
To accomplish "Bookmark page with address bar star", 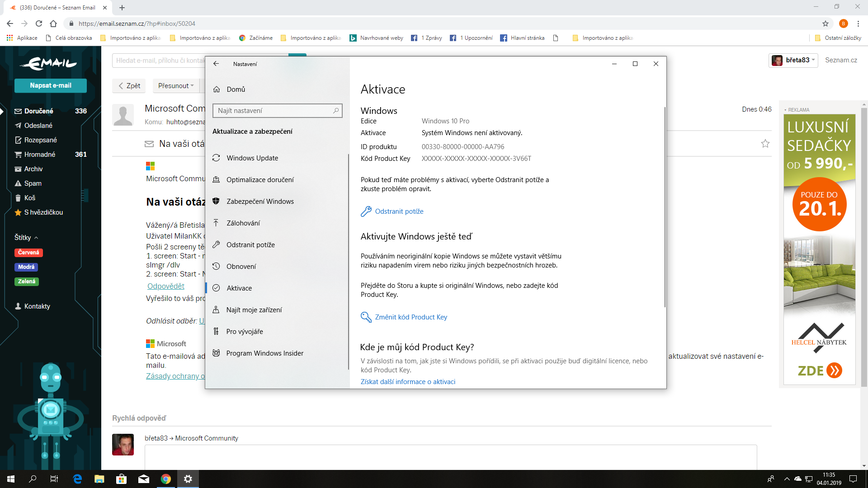I will pos(825,23).
